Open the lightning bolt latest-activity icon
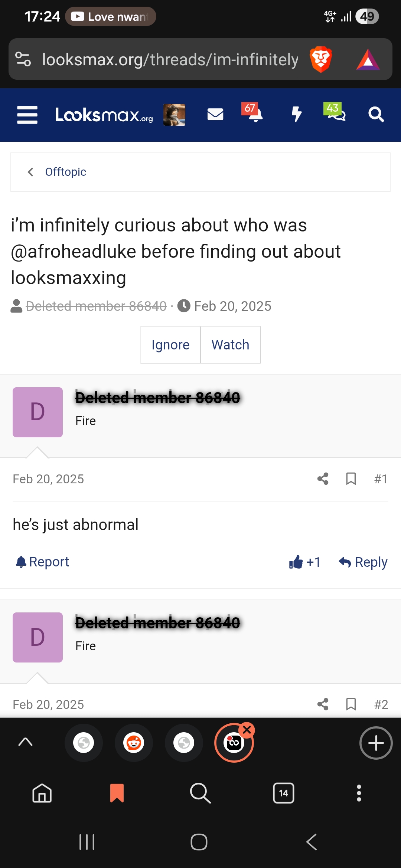 (x=296, y=115)
